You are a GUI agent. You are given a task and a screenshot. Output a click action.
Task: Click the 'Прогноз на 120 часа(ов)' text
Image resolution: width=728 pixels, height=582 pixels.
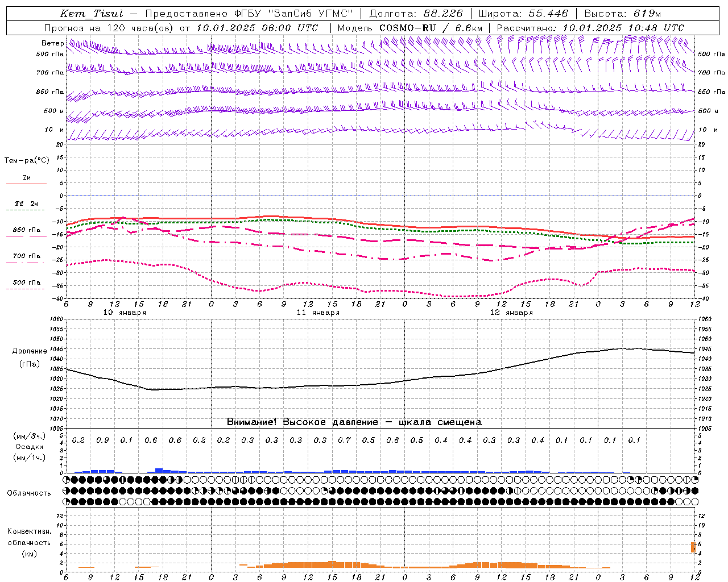109,28
